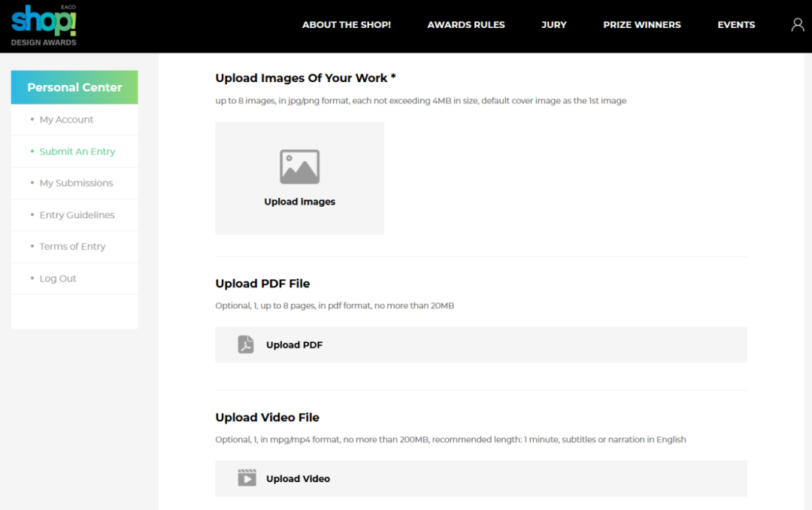Click the video clapper play icon
This screenshot has width=812, height=510.
[247, 478]
